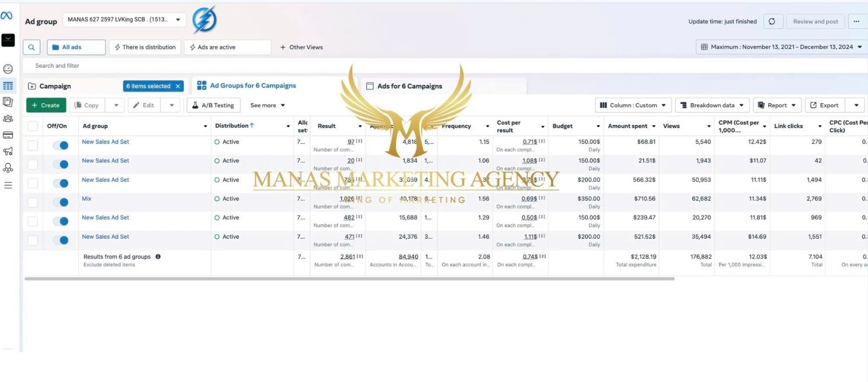The width and height of the screenshot is (868, 382).
Task: Click the Meta logo icon
Action: tap(7, 16)
